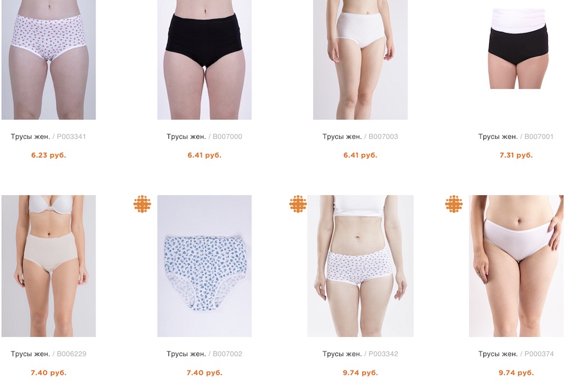Click the product title link B006229
The width and height of the screenshot is (579, 392).
click(x=49, y=354)
